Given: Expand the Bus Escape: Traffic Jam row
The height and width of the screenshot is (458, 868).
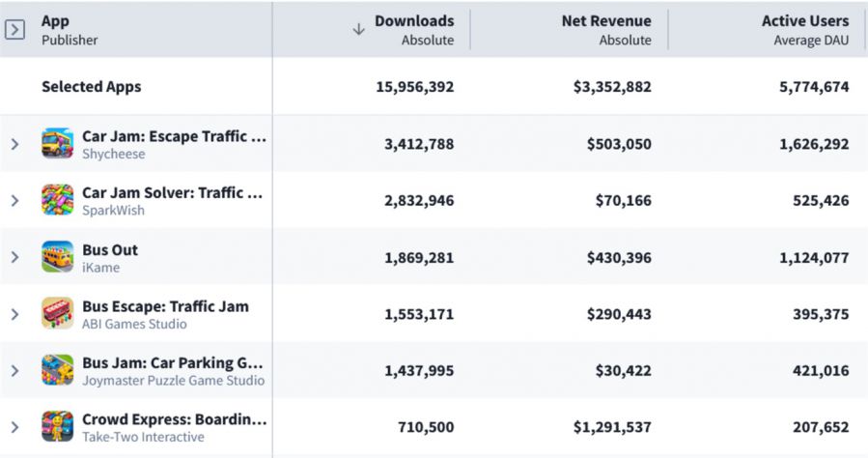Looking at the screenshot, I should coord(14,313).
